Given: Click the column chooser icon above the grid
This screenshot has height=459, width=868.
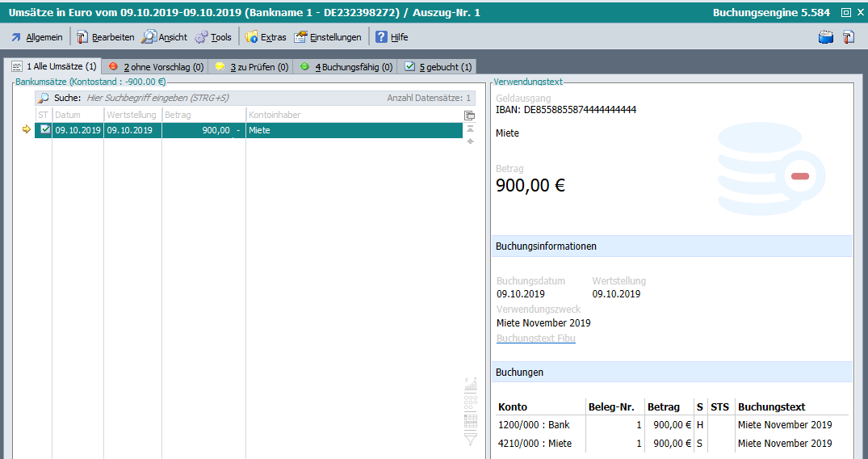Looking at the screenshot, I should click(470, 116).
